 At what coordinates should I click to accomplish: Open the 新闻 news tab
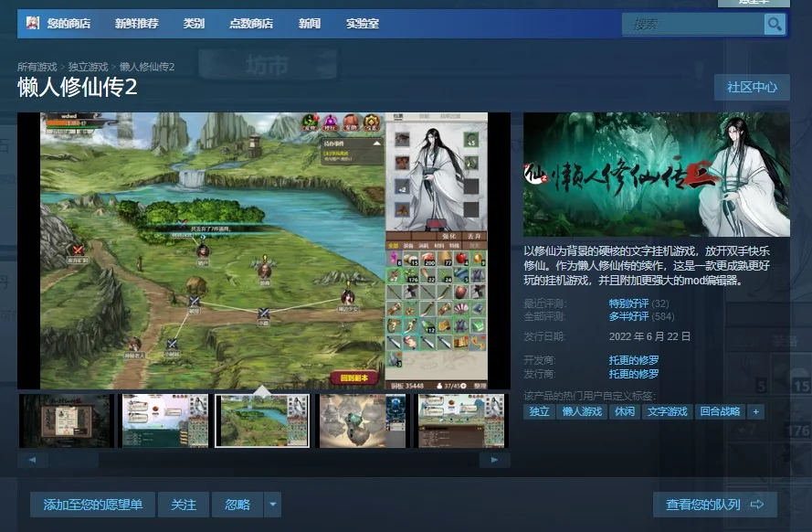[309, 24]
